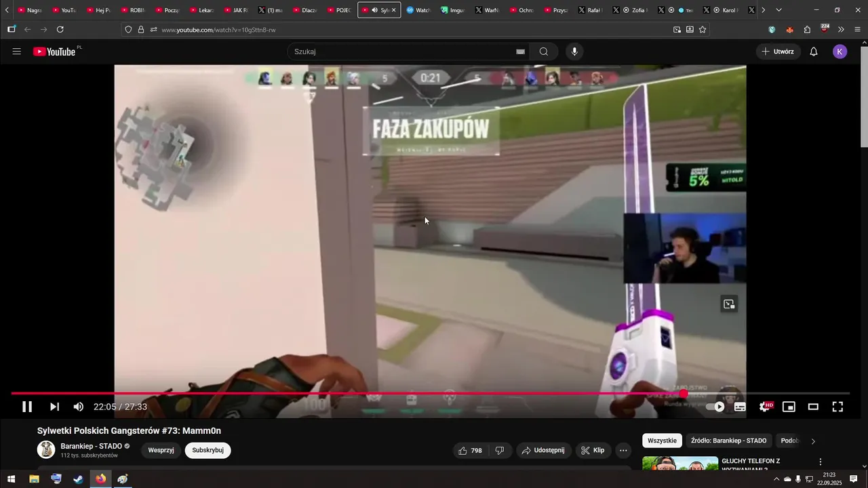
Task: Toggle the autoplay switch
Action: pyautogui.click(x=715, y=407)
